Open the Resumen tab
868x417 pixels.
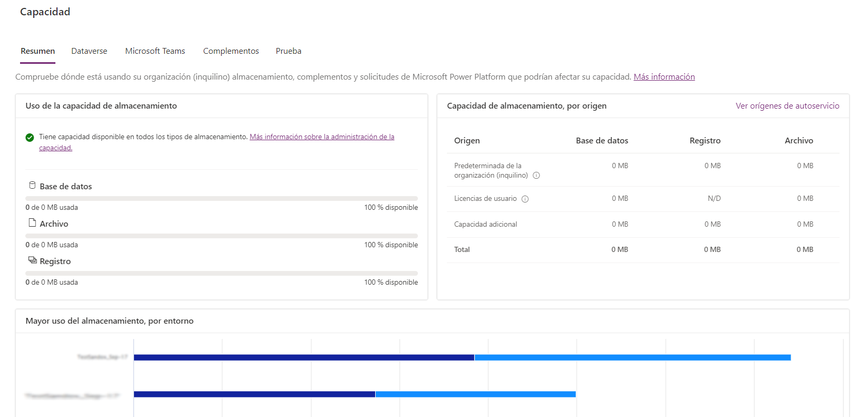37,51
